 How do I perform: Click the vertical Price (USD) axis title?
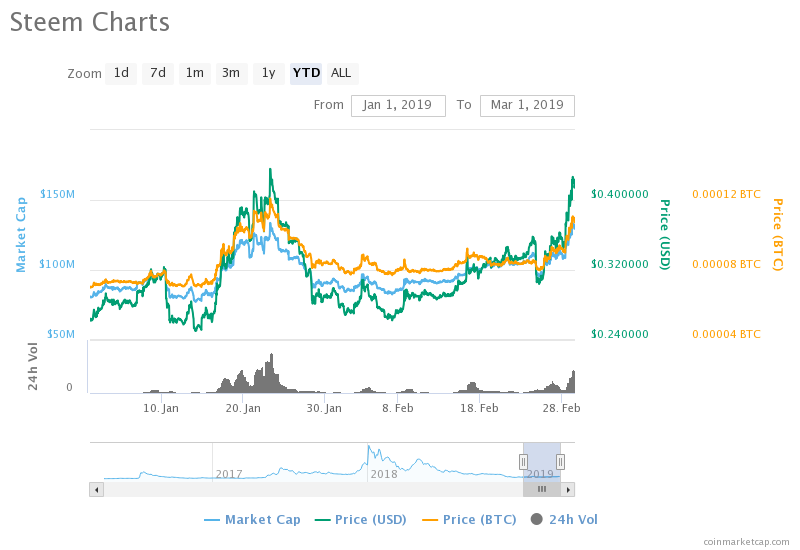coord(665,235)
